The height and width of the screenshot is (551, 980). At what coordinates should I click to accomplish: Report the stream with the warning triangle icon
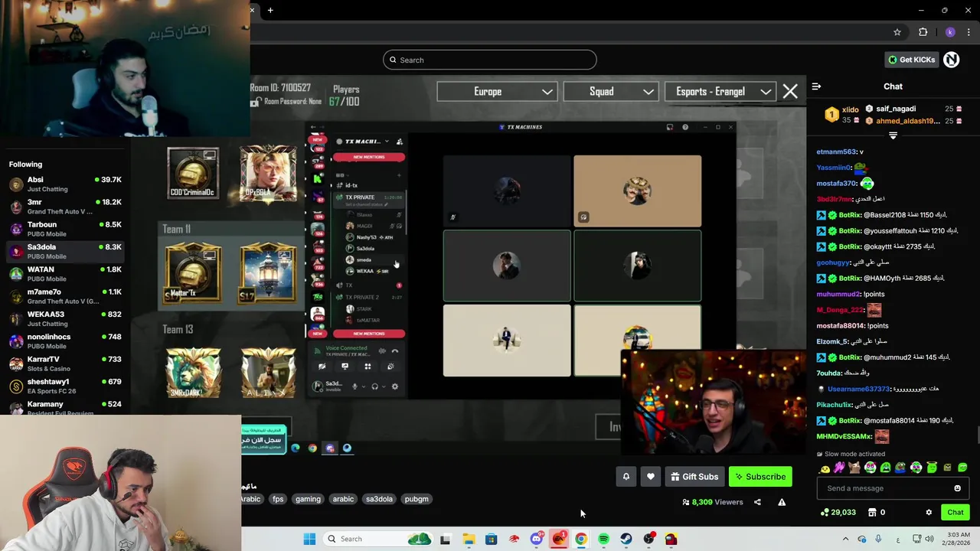pyautogui.click(x=782, y=502)
